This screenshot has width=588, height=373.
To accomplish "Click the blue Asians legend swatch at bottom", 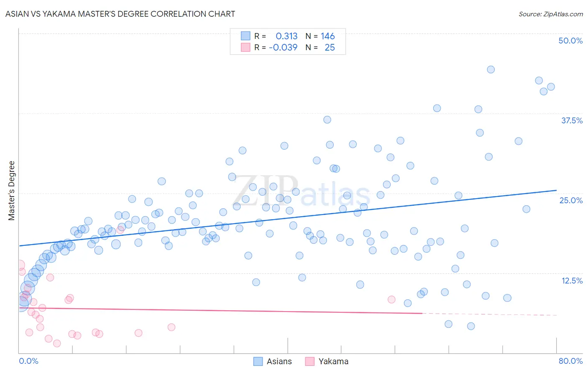I will tap(258, 361).
